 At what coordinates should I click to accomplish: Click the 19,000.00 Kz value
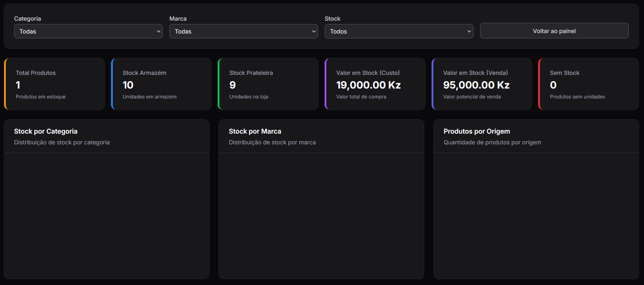coord(368,85)
